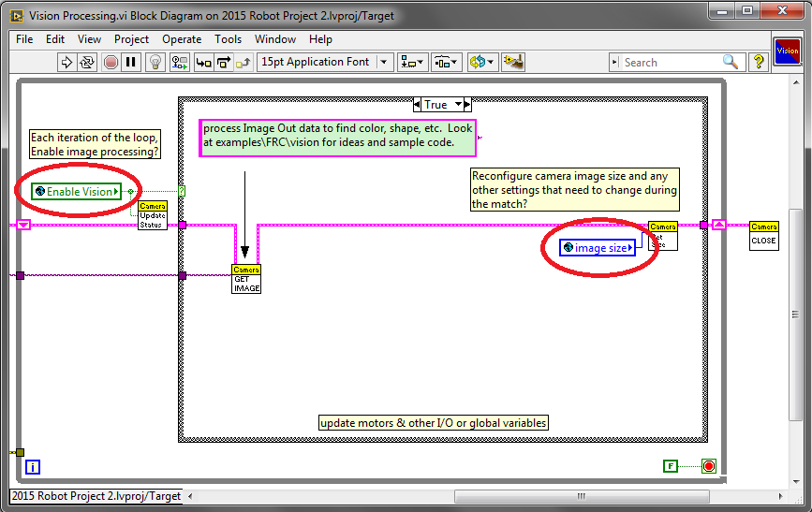Click the Run arrow button
812x512 pixels.
tap(66, 62)
